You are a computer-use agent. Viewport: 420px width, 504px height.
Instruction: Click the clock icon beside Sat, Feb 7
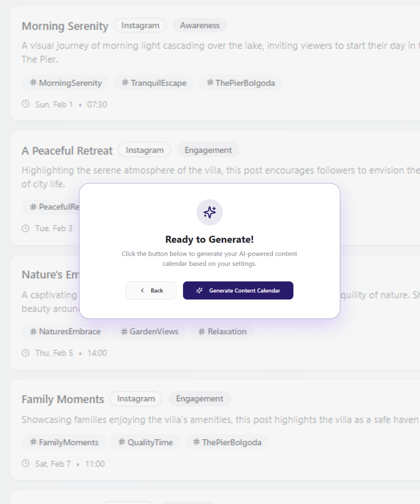(26, 464)
